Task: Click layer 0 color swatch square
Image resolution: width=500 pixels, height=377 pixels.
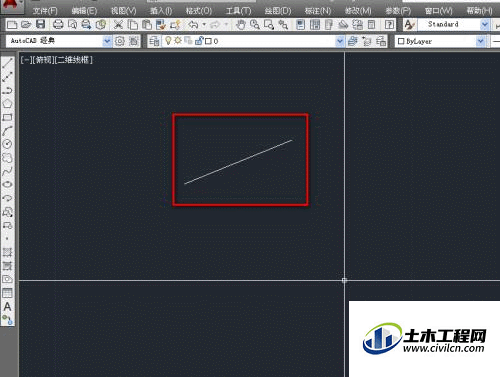Action: tap(208, 41)
